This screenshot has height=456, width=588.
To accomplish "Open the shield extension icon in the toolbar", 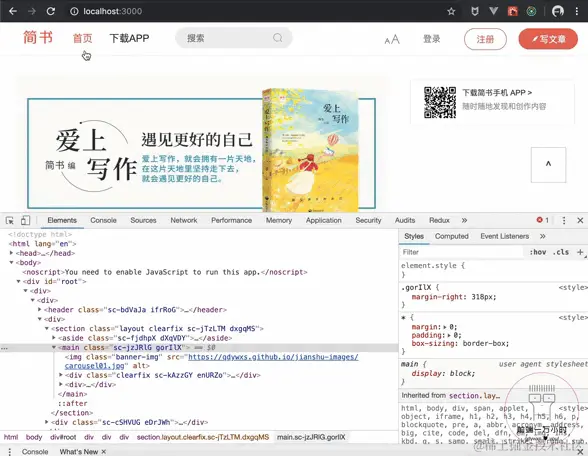I will click(475, 11).
